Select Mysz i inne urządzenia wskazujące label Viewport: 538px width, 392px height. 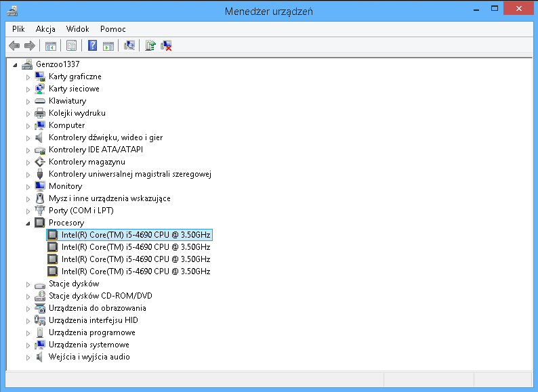point(110,198)
